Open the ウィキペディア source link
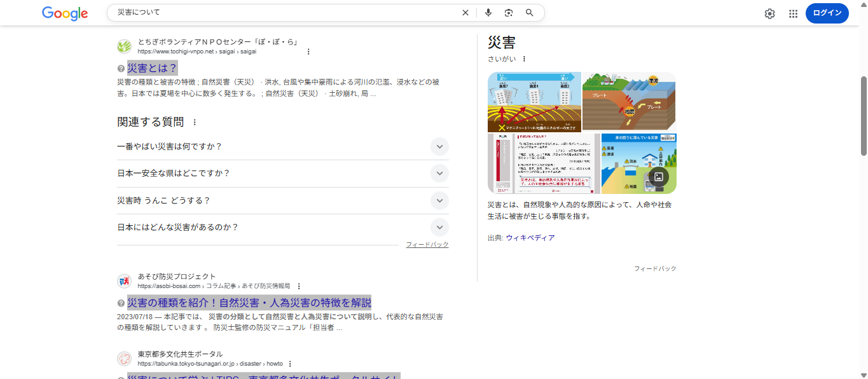 (x=530, y=238)
